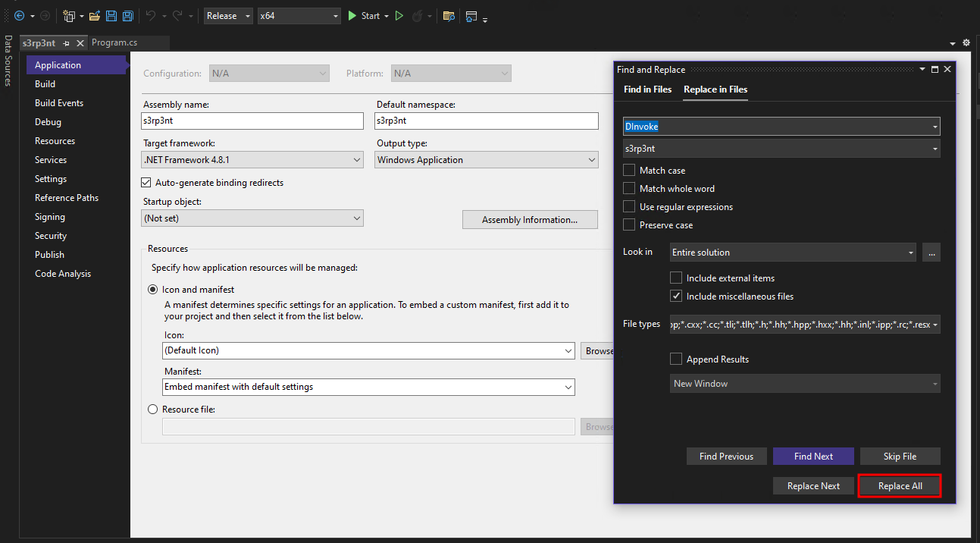Click the browse '...' button beside Look in
980x543 pixels.
point(931,253)
